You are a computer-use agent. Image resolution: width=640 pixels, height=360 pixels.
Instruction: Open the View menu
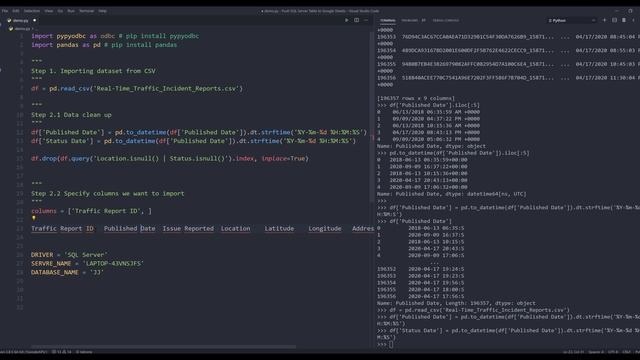pos(49,11)
